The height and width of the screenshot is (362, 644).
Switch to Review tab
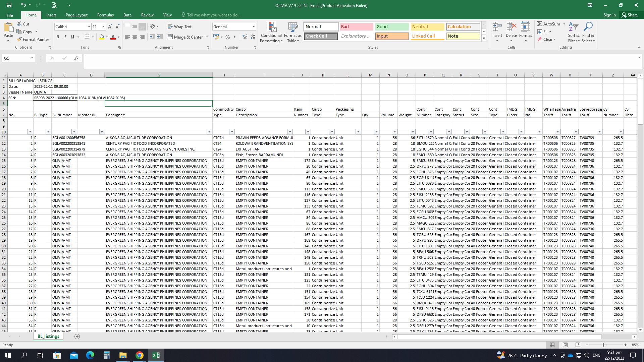[x=147, y=15]
